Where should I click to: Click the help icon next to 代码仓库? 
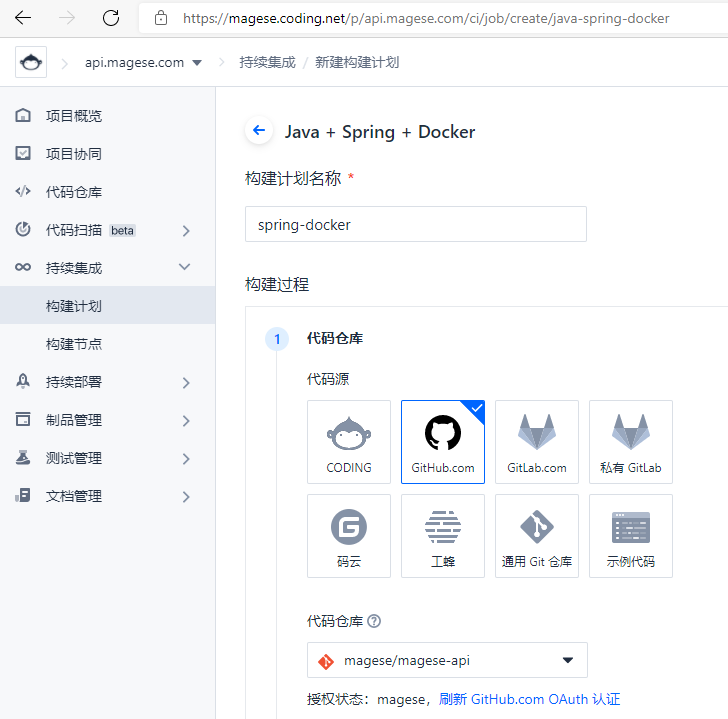pos(374,621)
